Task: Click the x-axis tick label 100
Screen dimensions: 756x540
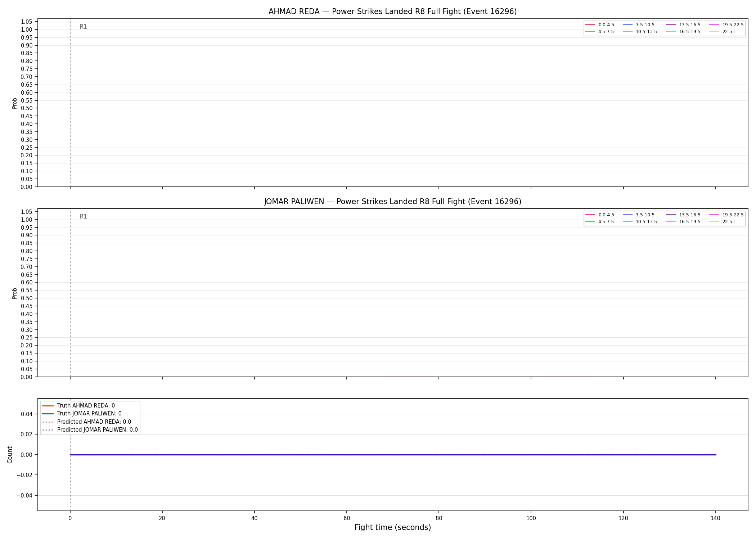Action: coord(531,518)
